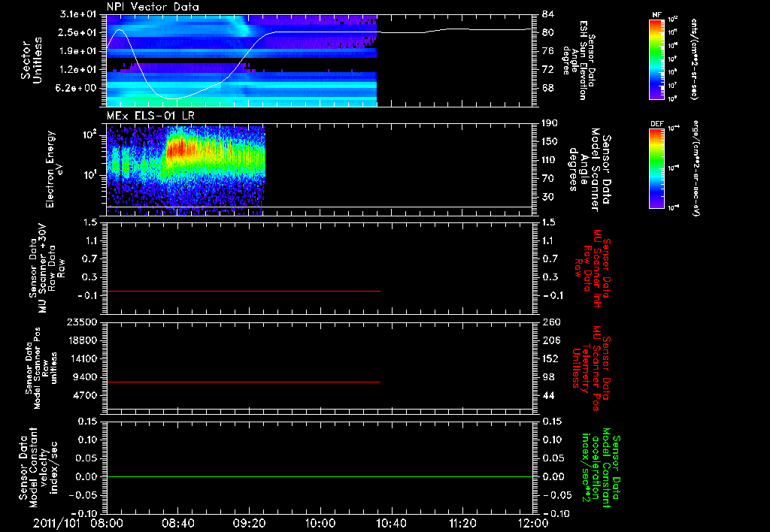The height and width of the screenshot is (532, 770).
Task: Click the NF color bar units label
Action: 694,59
